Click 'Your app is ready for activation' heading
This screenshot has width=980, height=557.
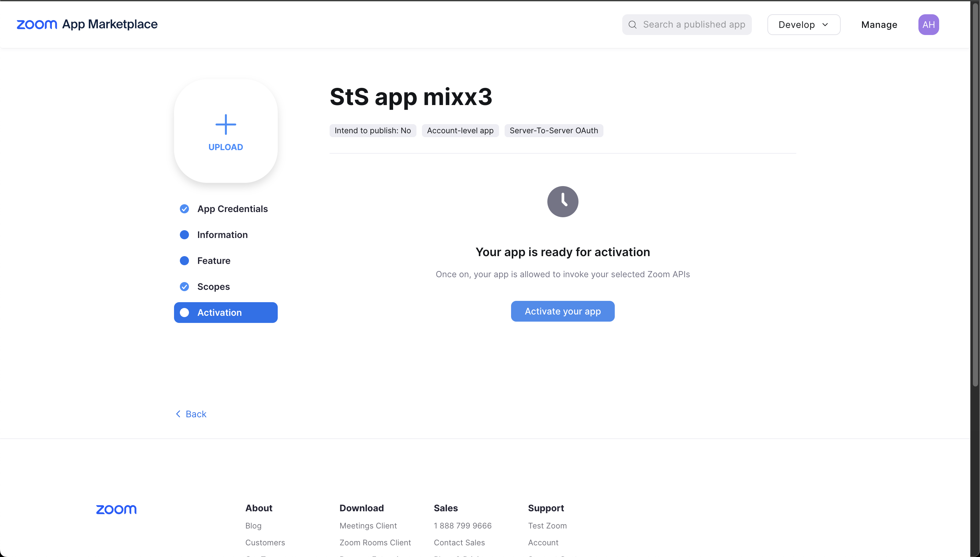[563, 252]
